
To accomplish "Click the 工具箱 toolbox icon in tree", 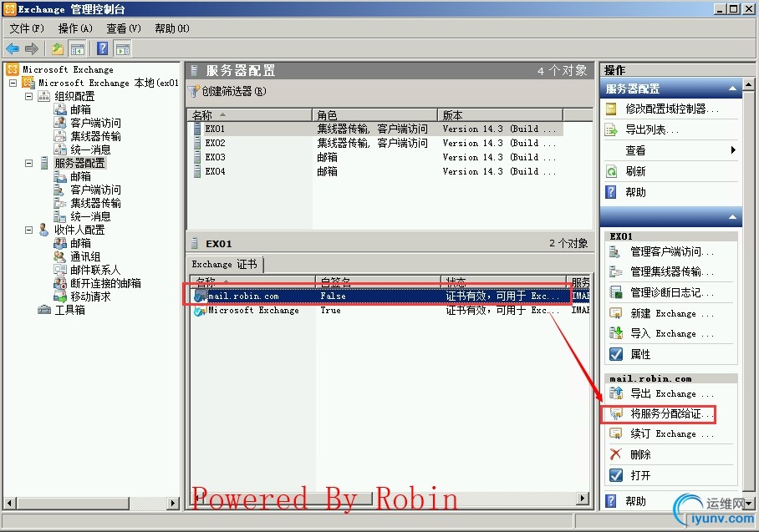I will [44, 310].
